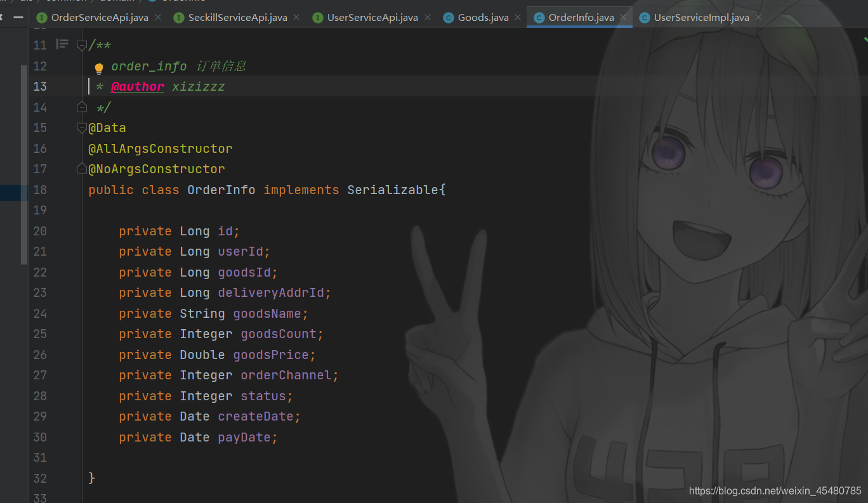Click the interface icon on OrderServiceApi.java tab

pyautogui.click(x=42, y=18)
